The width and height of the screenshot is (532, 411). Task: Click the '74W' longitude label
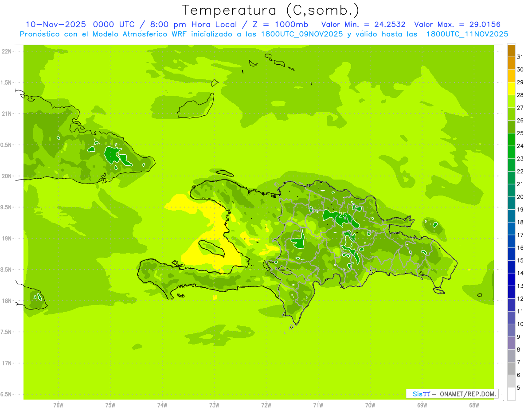click(x=162, y=405)
